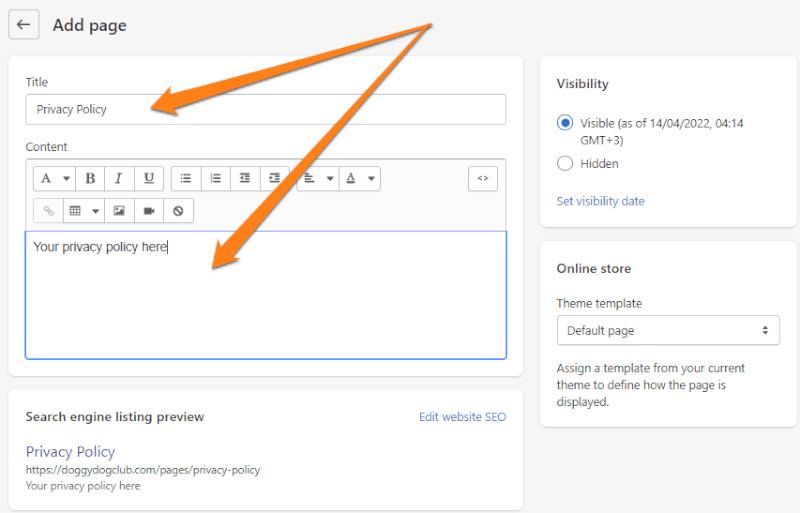Screen dimensions: 800x513
Task: Open the text color dropdown
Action: pos(360,179)
